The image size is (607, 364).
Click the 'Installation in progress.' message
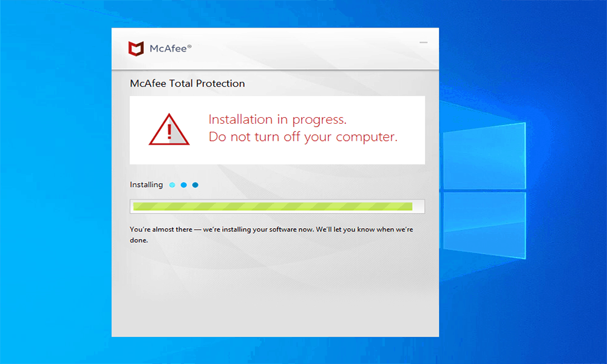coord(277,120)
